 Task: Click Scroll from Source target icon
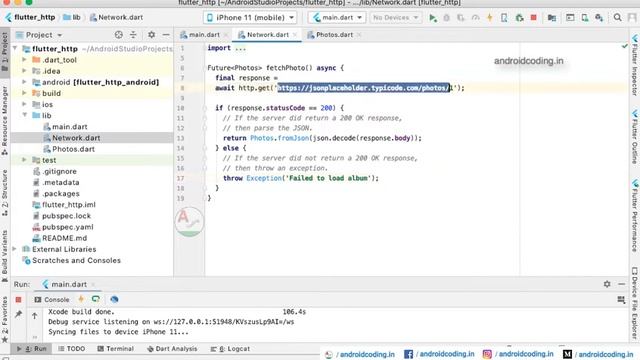[118, 35]
